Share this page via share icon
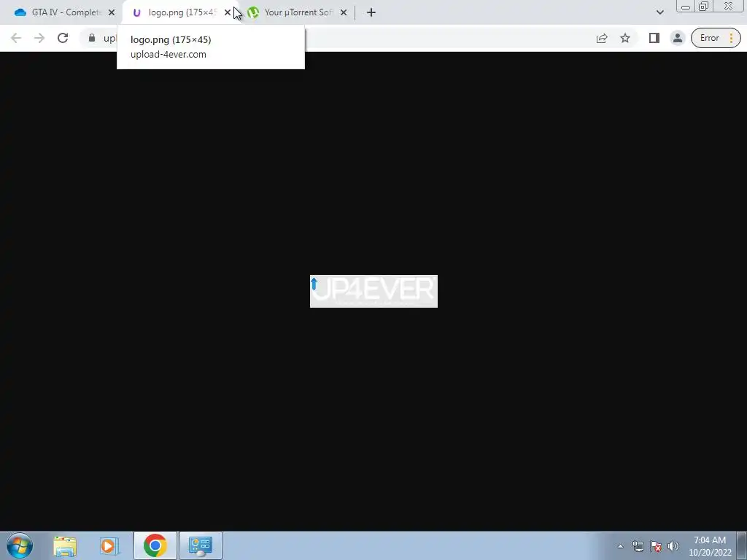This screenshot has width=747, height=560. point(602,38)
